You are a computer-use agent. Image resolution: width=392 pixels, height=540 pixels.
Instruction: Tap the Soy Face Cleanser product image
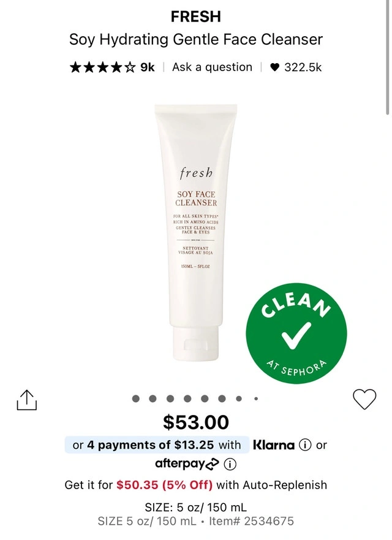[195, 232]
